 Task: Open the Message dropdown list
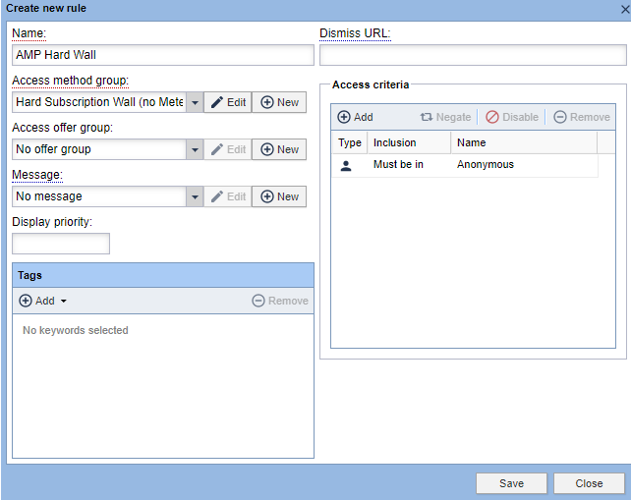(194, 196)
